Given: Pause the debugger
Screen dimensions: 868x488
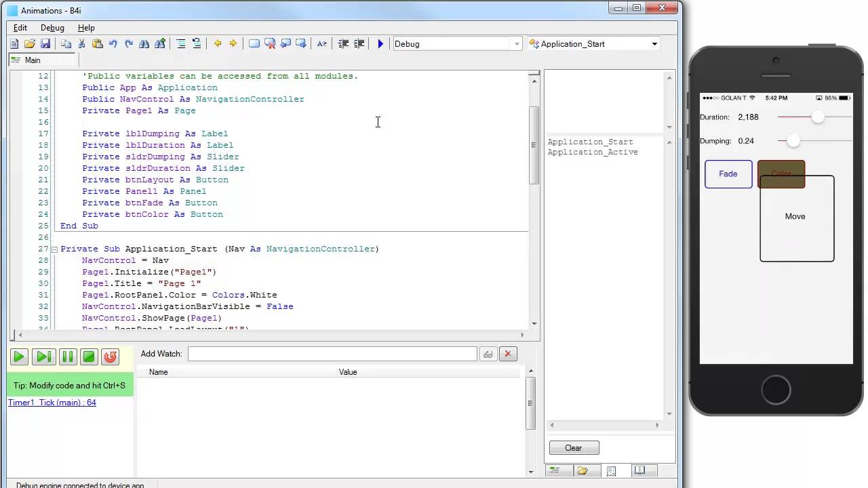Looking at the screenshot, I should click(67, 356).
